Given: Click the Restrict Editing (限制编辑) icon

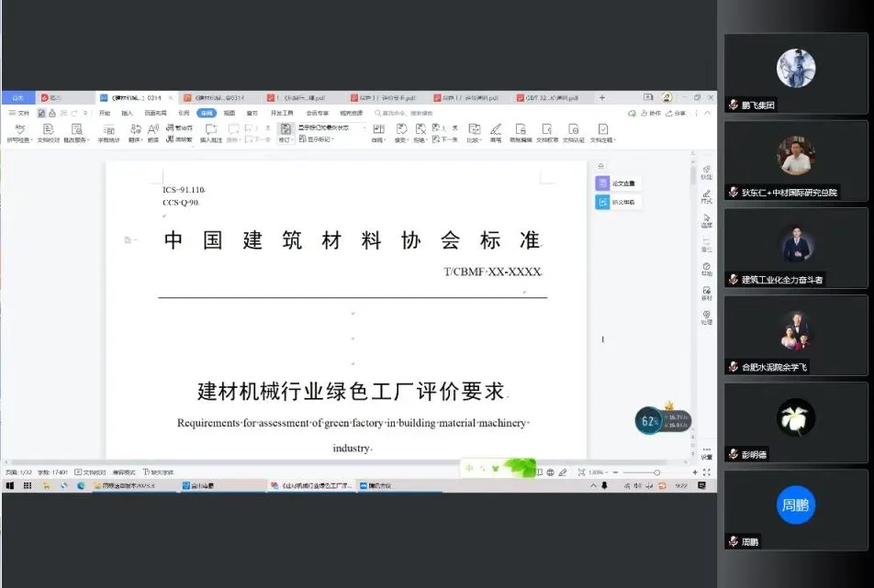Looking at the screenshot, I should coord(521,131).
